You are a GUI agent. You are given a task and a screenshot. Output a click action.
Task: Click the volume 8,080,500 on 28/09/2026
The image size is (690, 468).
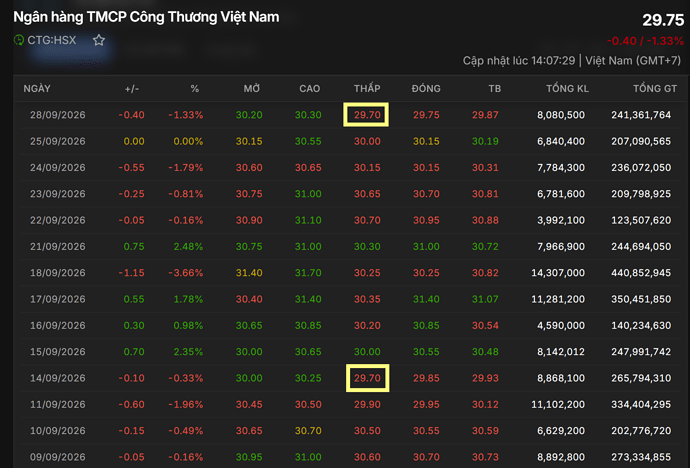tap(561, 115)
